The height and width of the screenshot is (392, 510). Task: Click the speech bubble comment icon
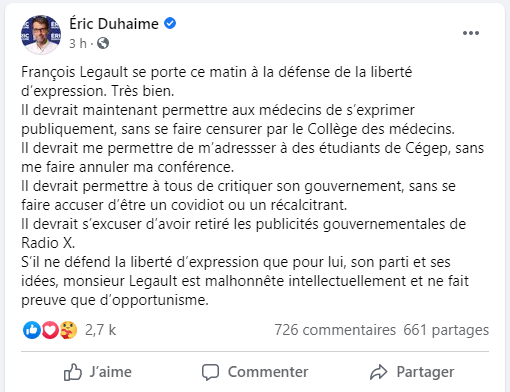210,372
